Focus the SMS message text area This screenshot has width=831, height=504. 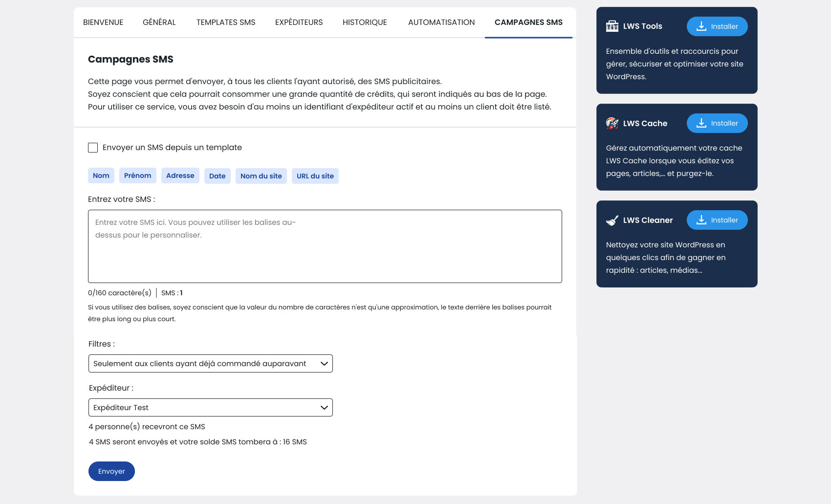pos(325,246)
